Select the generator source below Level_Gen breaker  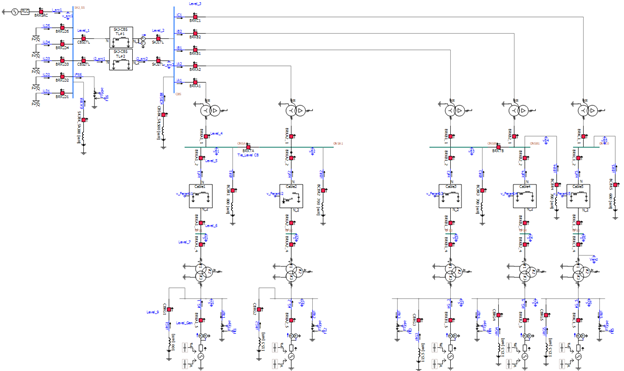coord(201,356)
